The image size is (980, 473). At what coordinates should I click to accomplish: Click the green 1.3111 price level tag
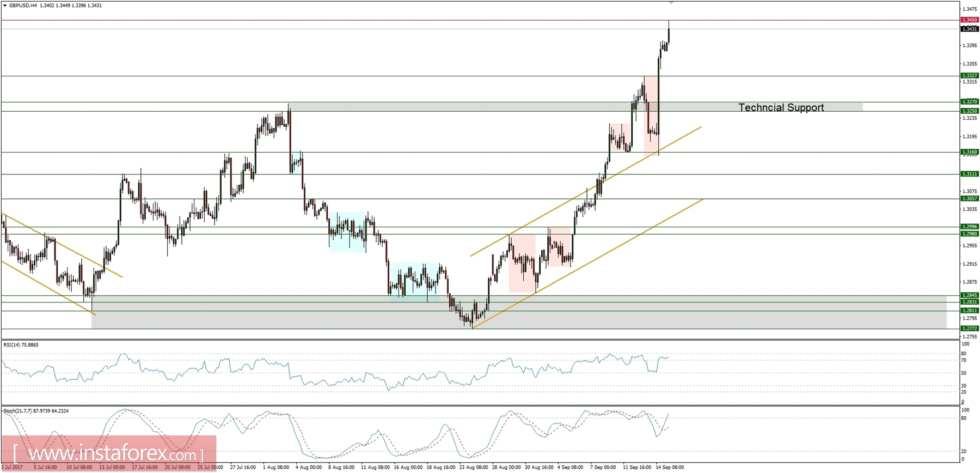coord(970,174)
